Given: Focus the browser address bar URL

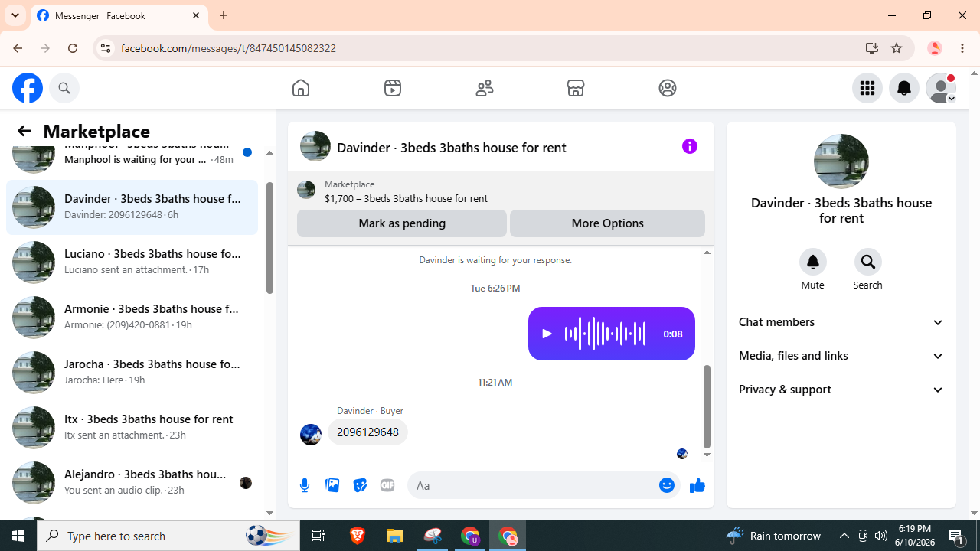Looking at the screenshot, I should (x=228, y=48).
